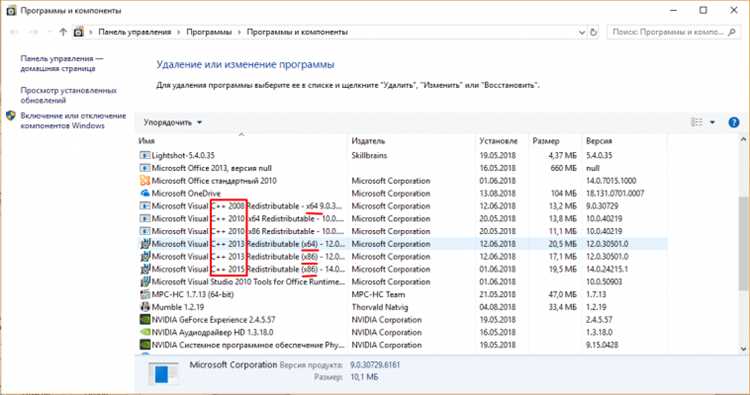Click the scrollbar down arrow

click(743, 349)
